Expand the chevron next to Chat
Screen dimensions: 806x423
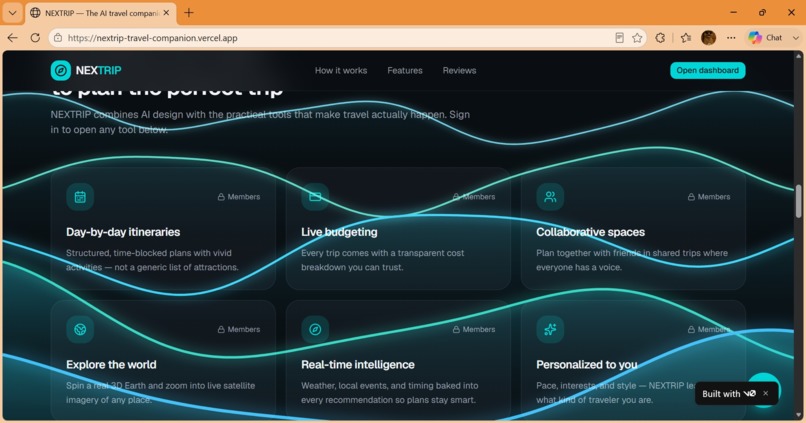[x=795, y=38]
